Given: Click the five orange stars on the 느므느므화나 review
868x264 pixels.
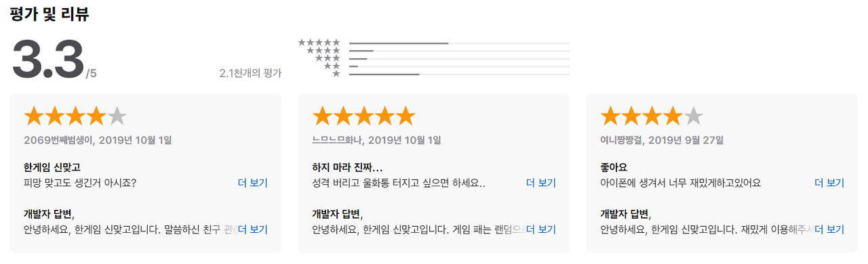Looking at the screenshot, I should [x=363, y=116].
